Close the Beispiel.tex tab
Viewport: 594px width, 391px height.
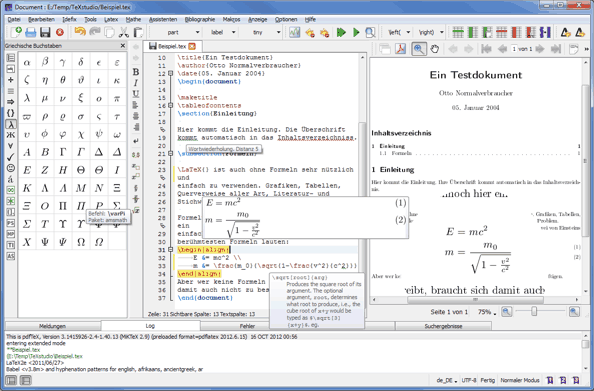click(x=192, y=46)
